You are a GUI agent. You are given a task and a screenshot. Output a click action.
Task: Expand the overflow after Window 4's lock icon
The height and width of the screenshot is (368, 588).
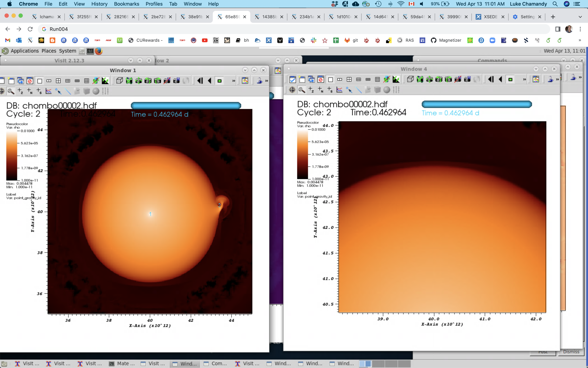(x=557, y=79)
